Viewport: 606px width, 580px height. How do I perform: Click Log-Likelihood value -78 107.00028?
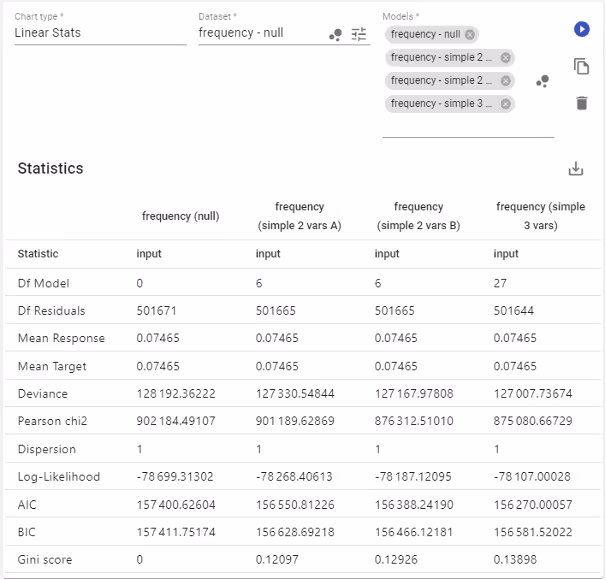[x=532, y=477]
